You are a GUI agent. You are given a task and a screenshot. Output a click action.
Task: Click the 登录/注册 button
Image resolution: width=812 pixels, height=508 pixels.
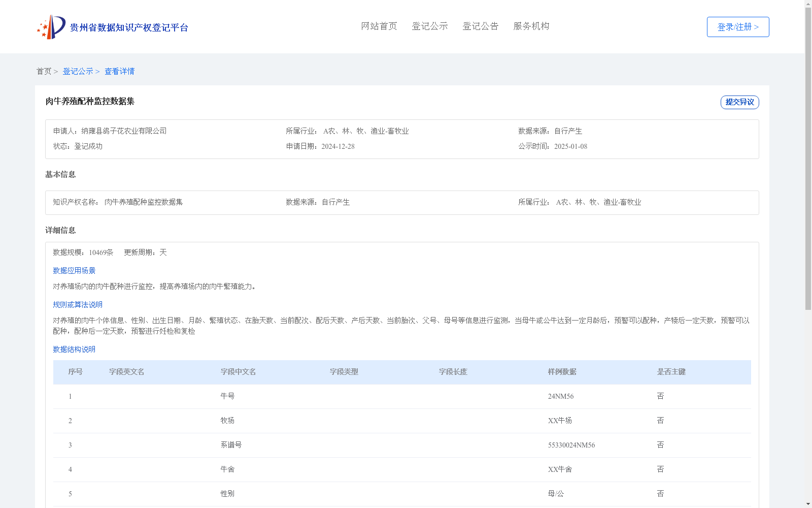point(738,27)
